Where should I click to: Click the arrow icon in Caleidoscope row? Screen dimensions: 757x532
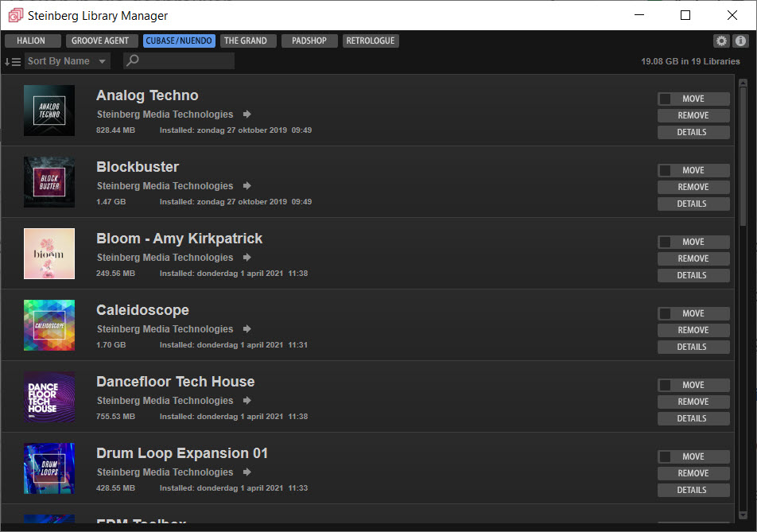pyautogui.click(x=247, y=328)
